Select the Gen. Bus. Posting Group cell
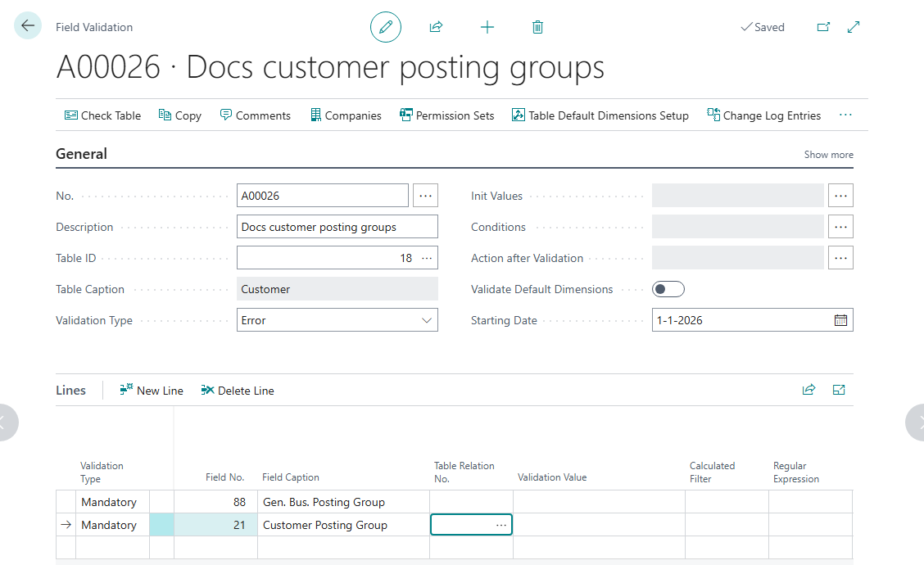 click(x=343, y=502)
